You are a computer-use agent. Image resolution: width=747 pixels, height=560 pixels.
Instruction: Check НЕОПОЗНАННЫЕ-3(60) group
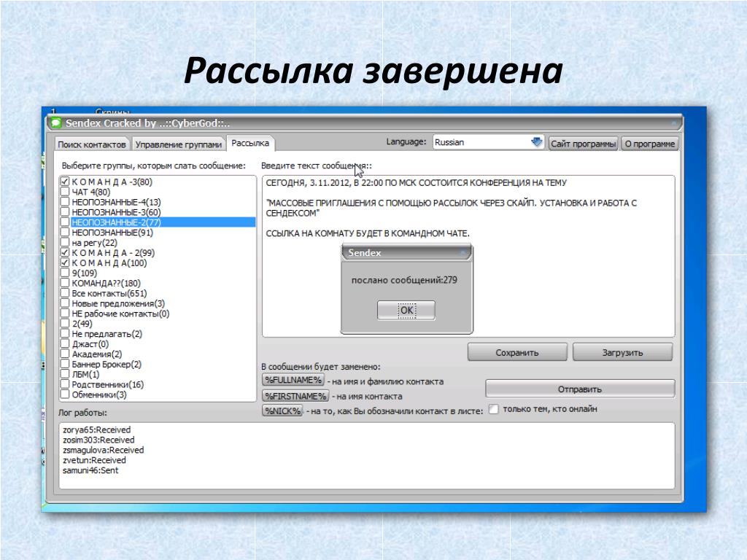pos(65,212)
